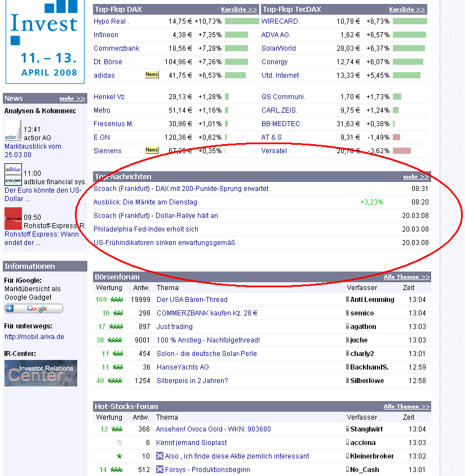
Task: Click the user icon beside charly2
Action: pos(347,353)
